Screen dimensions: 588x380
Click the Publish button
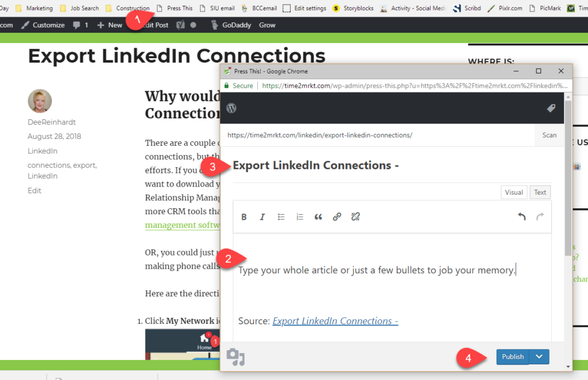point(513,357)
